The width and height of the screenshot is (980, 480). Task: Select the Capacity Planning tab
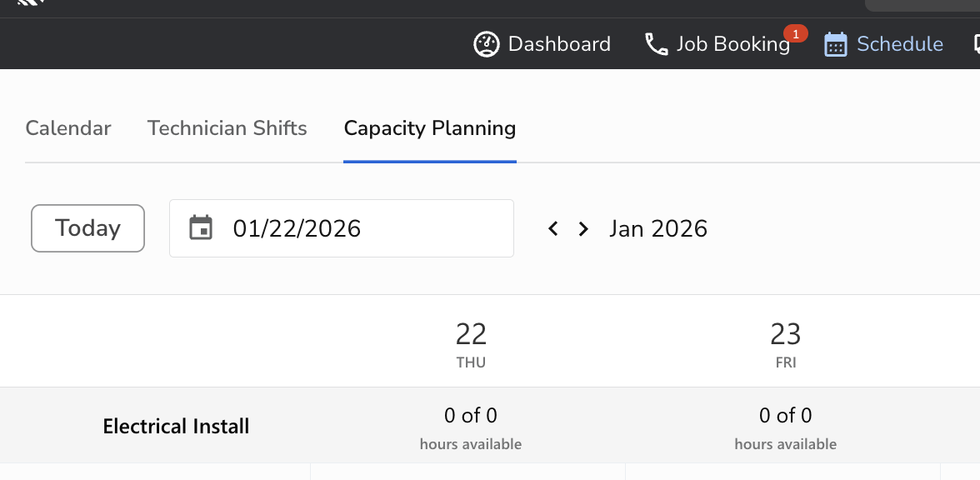(430, 128)
